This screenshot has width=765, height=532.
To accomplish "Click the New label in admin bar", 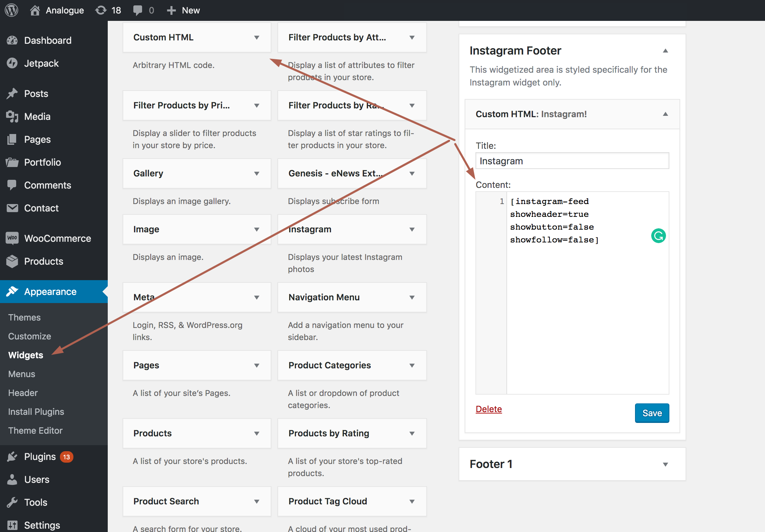I will point(191,10).
